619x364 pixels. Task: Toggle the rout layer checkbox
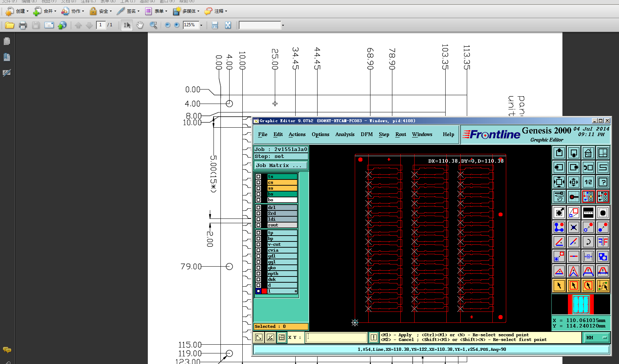click(258, 225)
